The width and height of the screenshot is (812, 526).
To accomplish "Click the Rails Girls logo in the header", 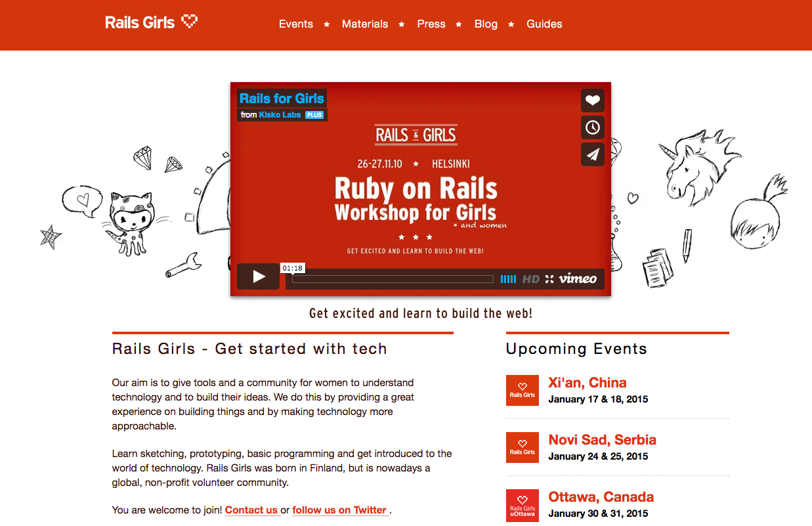I will 151,23.
